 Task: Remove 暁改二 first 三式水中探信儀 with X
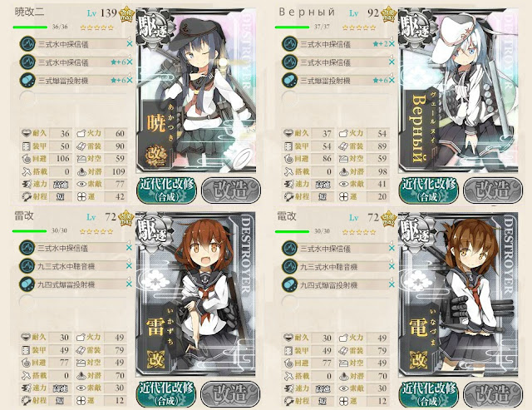point(130,44)
